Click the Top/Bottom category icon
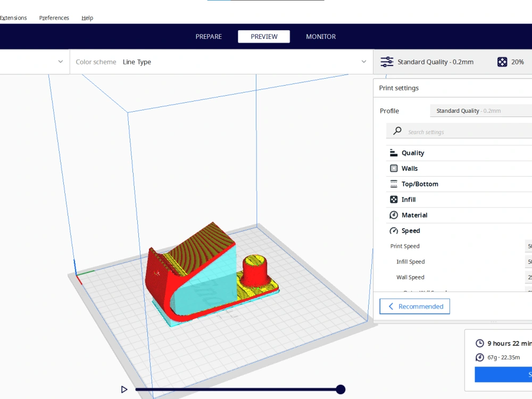 (x=394, y=184)
